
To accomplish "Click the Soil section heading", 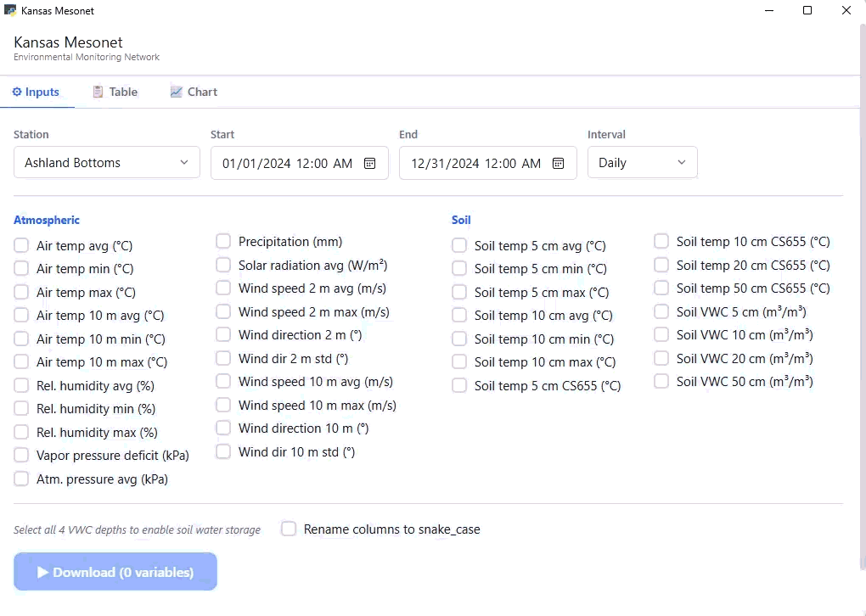I will coord(461,220).
